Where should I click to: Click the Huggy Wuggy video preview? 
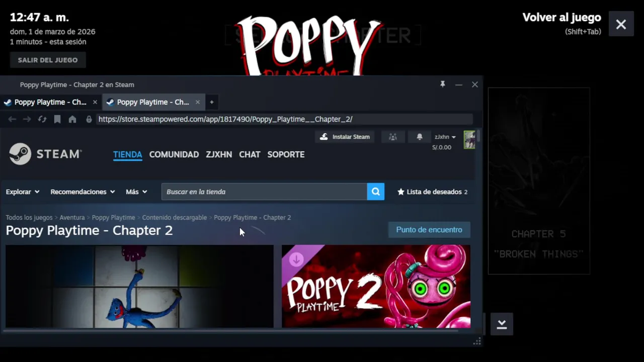tap(139, 286)
